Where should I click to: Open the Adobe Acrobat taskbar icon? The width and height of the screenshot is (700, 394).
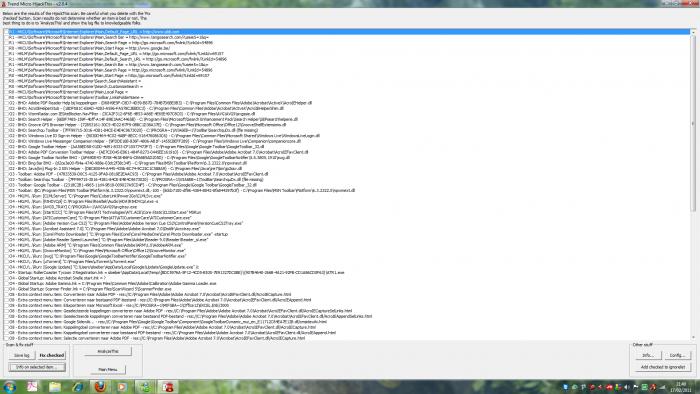click(x=32, y=387)
